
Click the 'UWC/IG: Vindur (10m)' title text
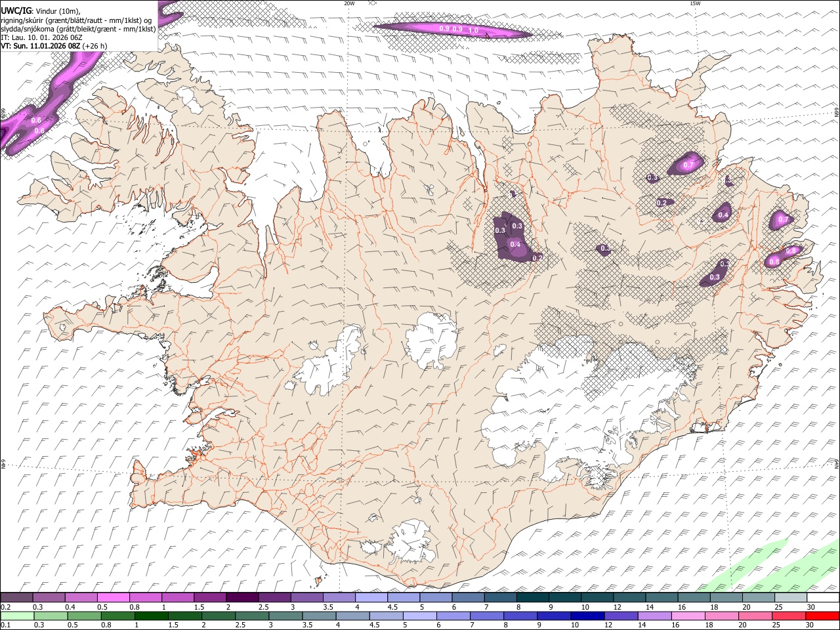click(40, 11)
